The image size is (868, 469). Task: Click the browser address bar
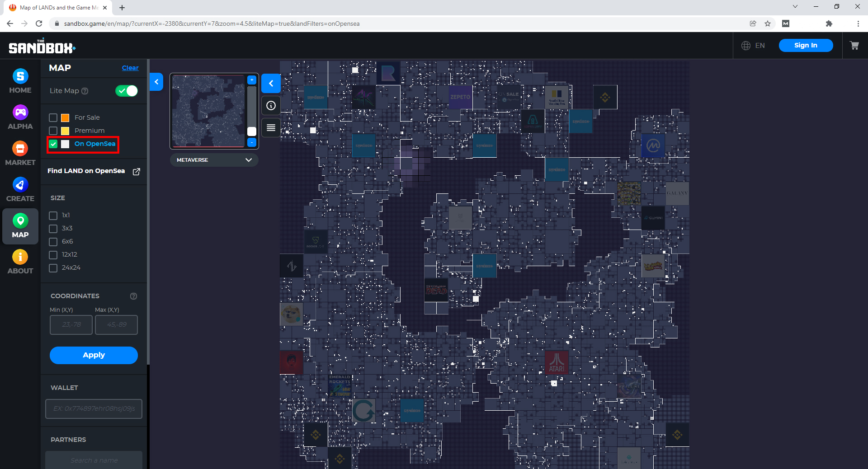pyautogui.click(x=398, y=23)
